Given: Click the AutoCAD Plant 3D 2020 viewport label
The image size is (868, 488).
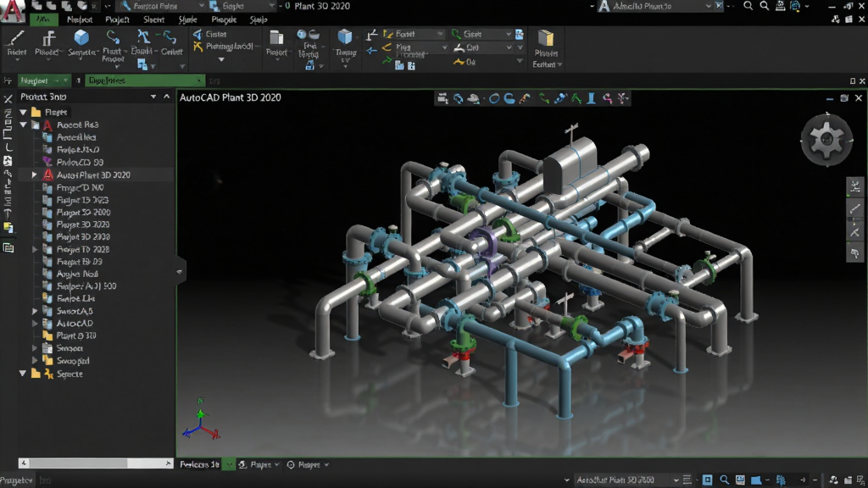Looking at the screenshot, I should [x=231, y=97].
